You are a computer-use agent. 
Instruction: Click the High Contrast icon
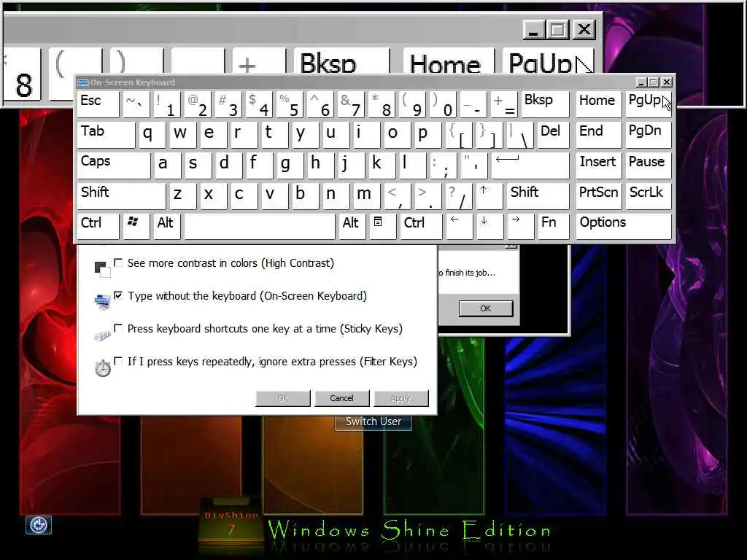[102, 268]
